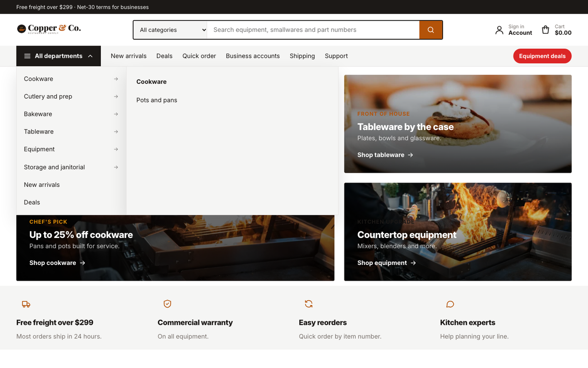
Task: Open the Countertop equipment banner
Action: point(458,232)
